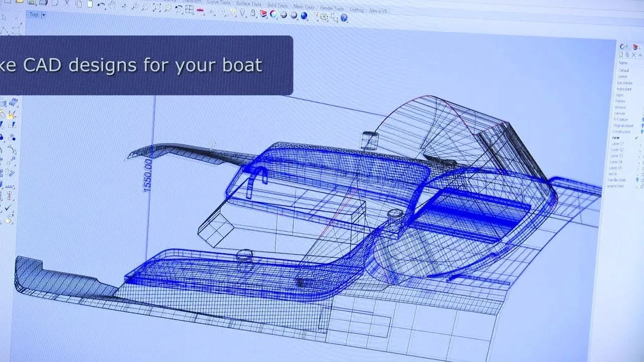This screenshot has height=362, width=644.
Task: Click the Name column header in layers
Action: 623,63
